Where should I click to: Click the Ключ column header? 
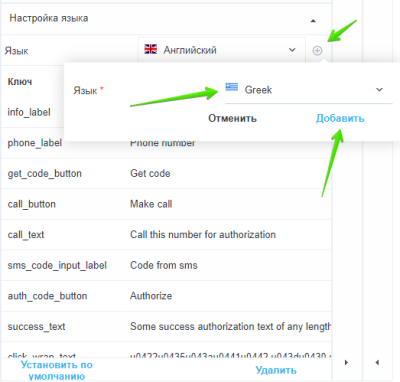[20, 82]
